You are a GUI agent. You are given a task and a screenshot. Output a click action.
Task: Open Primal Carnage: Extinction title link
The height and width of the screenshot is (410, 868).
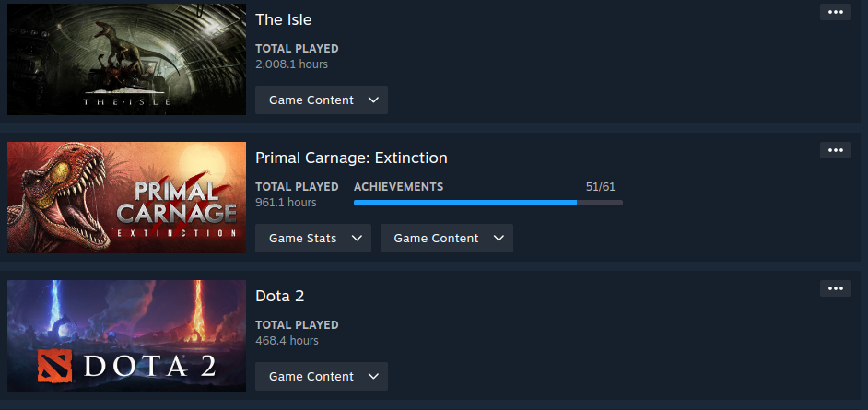(x=351, y=158)
